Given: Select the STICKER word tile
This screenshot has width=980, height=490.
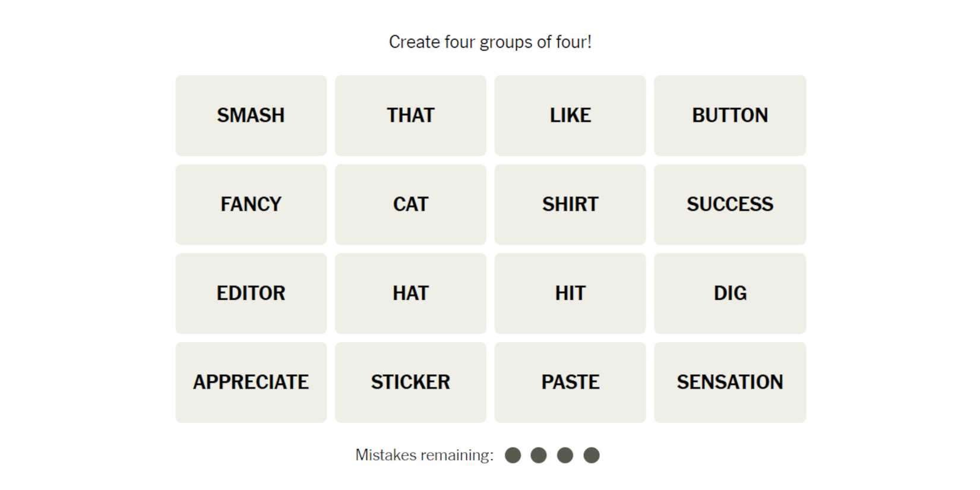Looking at the screenshot, I should (410, 382).
